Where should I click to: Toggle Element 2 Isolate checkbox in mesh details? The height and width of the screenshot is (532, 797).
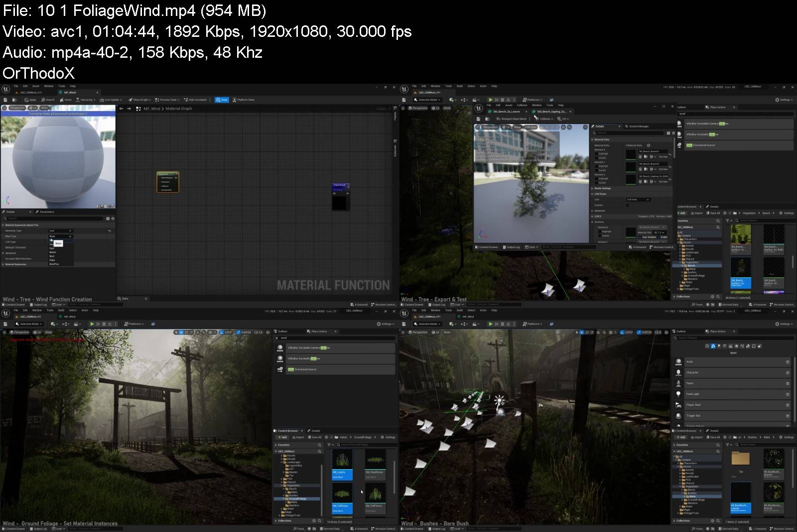tap(596, 182)
